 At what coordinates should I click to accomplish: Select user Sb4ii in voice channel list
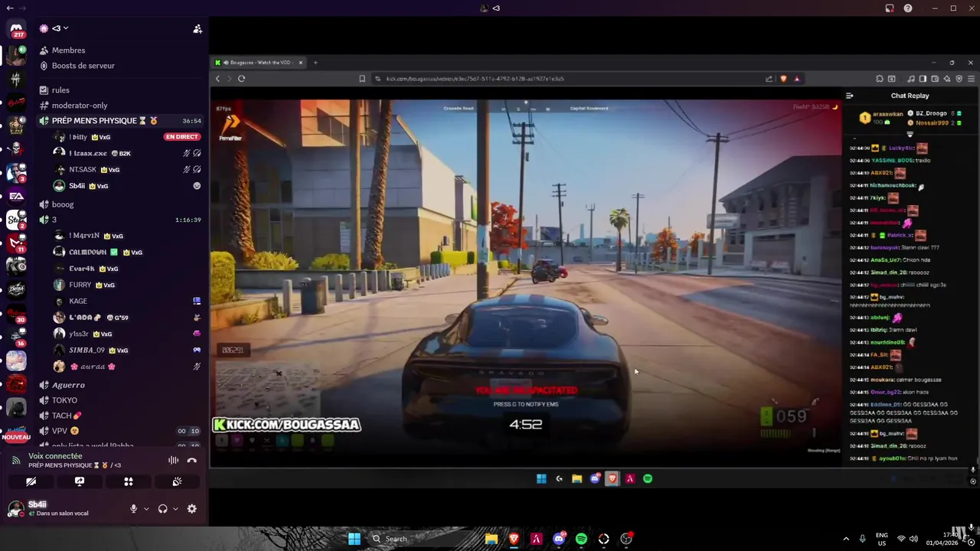click(x=126, y=186)
